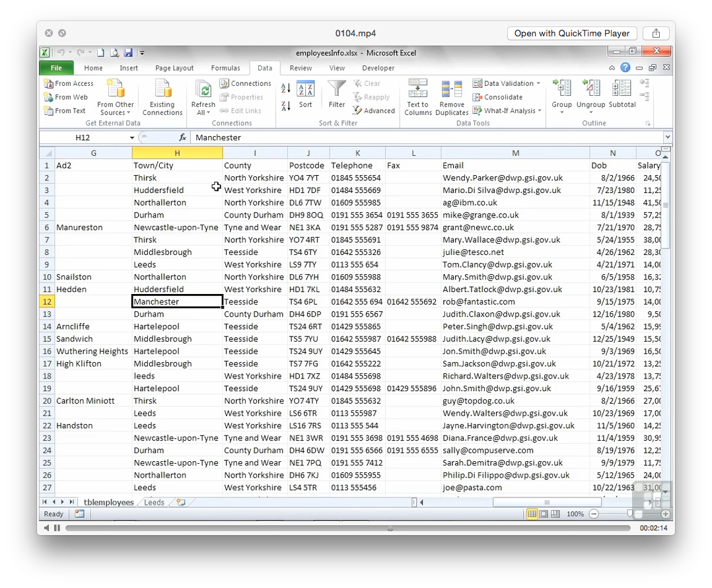Expand the Name Box dropdown arrow
This screenshot has height=588, width=712.
pos(132,138)
